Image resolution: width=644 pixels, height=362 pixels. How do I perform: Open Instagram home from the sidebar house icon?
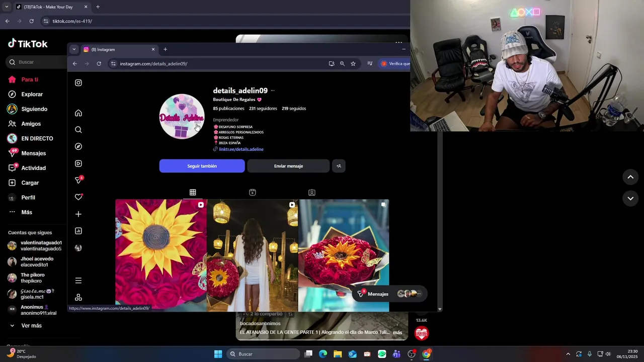(78, 113)
